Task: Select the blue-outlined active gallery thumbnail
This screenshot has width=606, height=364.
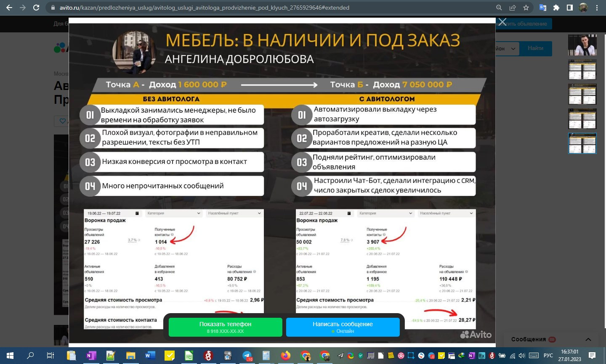Action: tap(582, 143)
